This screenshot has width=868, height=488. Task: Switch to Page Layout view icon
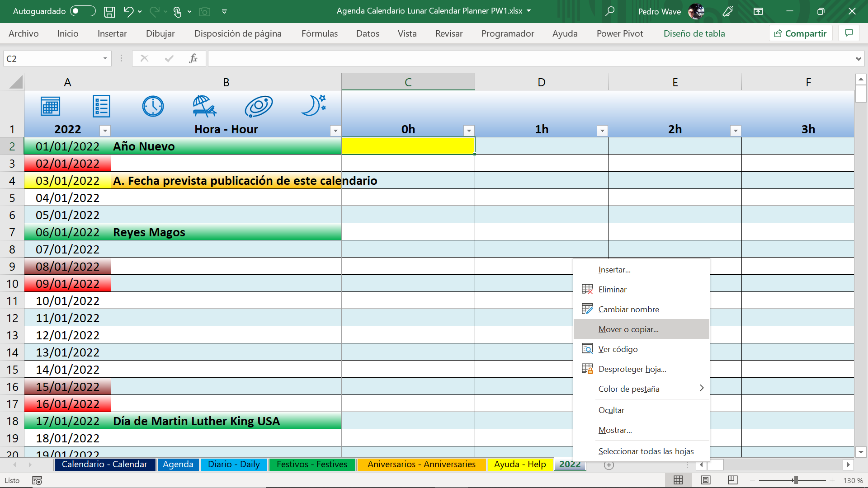(x=705, y=480)
